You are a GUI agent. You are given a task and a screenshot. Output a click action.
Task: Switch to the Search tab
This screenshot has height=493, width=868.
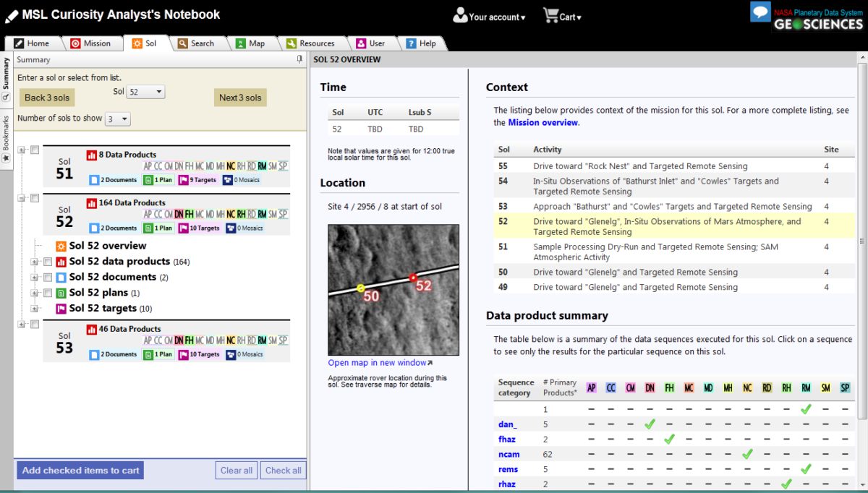point(197,43)
